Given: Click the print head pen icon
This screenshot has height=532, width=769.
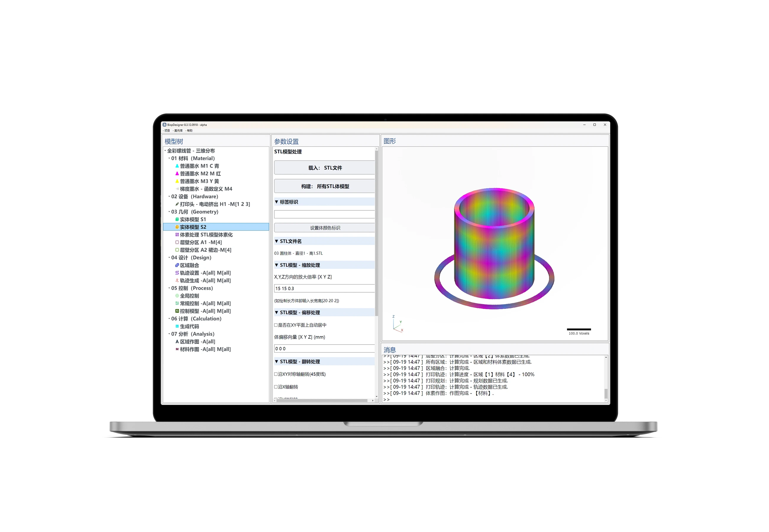Looking at the screenshot, I should (177, 204).
